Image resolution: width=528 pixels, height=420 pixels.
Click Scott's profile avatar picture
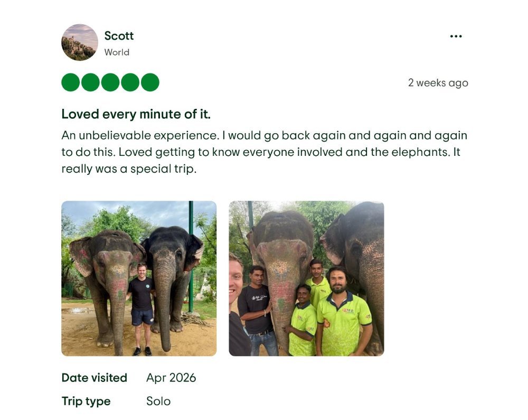[x=78, y=42]
